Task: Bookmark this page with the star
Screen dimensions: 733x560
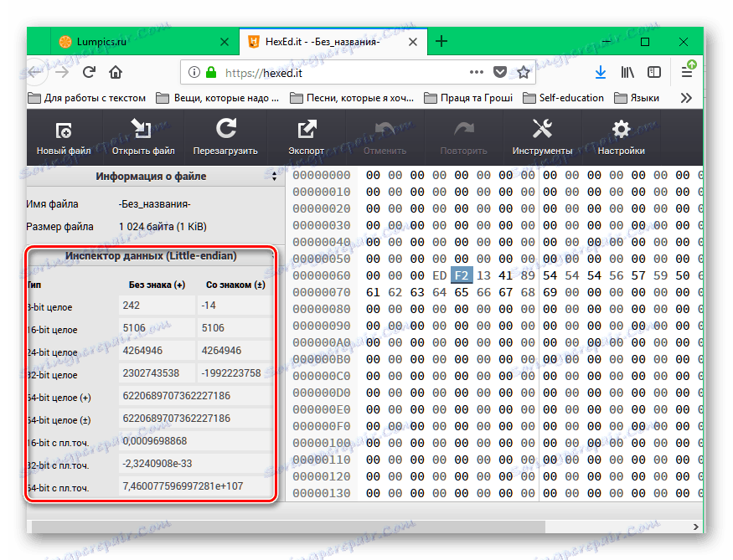Action: click(524, 72)
